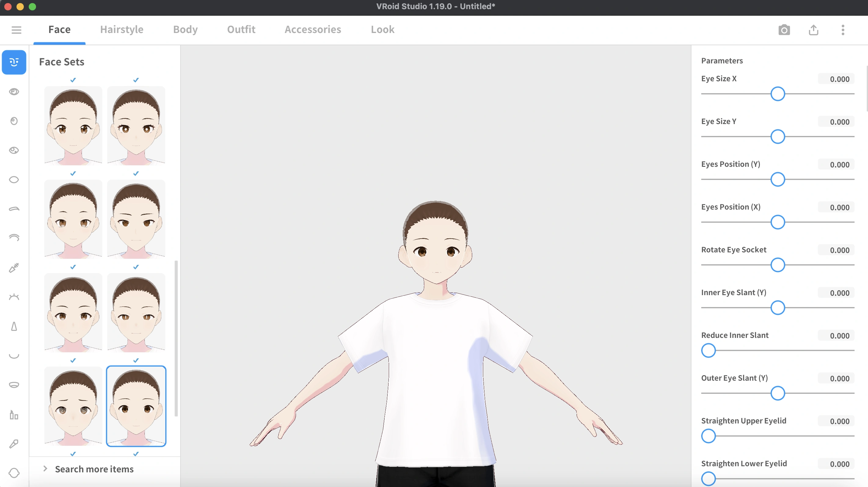
Task: Open the hamburger main menu
Action: [16, 30]
